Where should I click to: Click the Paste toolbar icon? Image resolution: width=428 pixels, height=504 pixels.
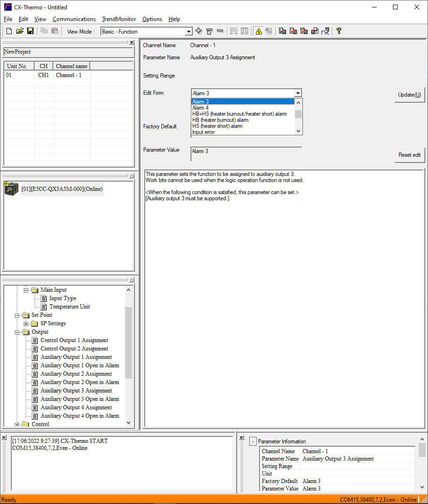tap(55, 31)
